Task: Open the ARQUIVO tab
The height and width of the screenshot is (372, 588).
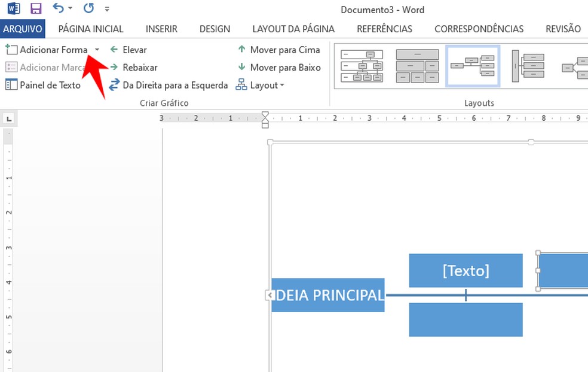Action: [x=22, y=29]
